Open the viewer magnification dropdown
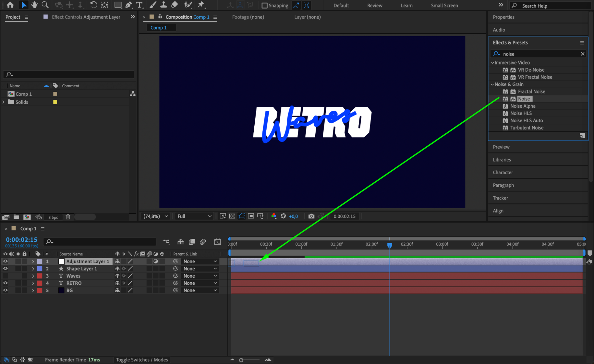The image size is (594, 364). tap(156, 216)
